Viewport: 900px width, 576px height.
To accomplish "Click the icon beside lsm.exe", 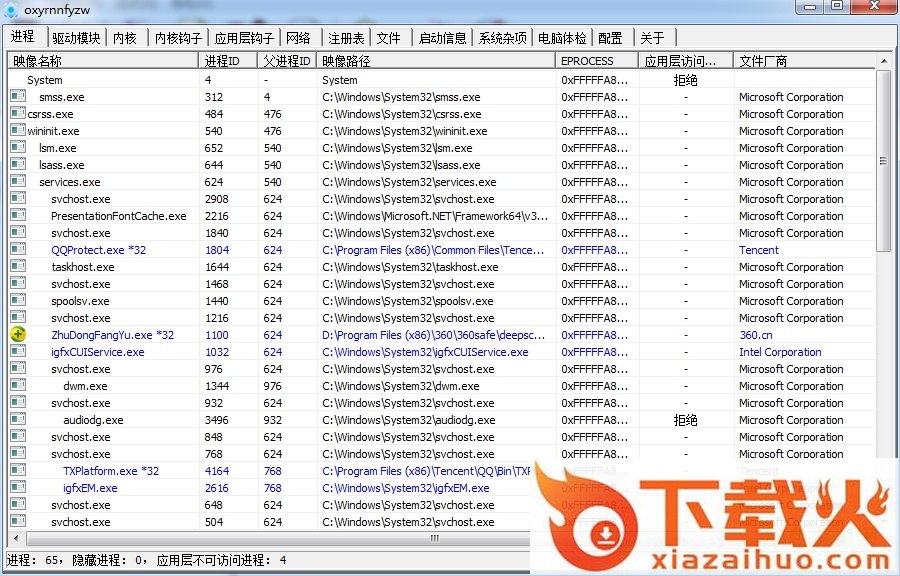I will pyautogui.click(x=18, y=147).
